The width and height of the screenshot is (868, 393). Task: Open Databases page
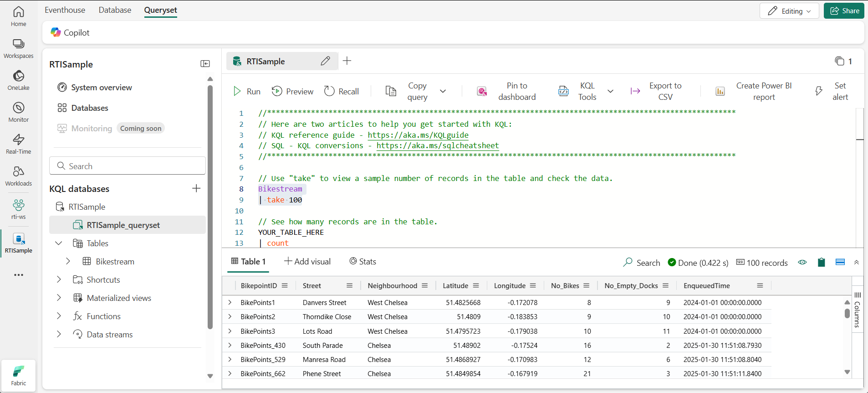83,108
